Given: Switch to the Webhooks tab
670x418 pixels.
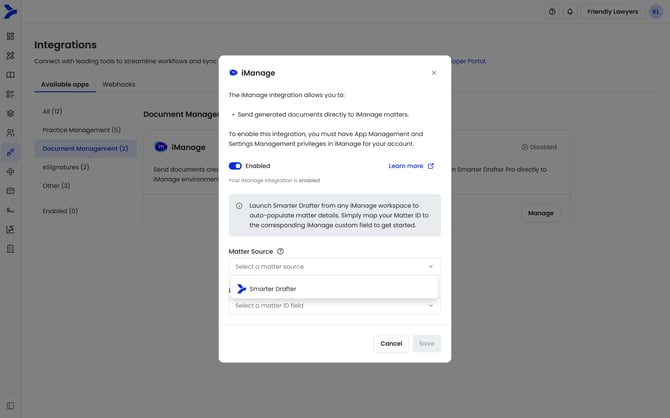Looking at the screenshot, I should tap(119, 84).
